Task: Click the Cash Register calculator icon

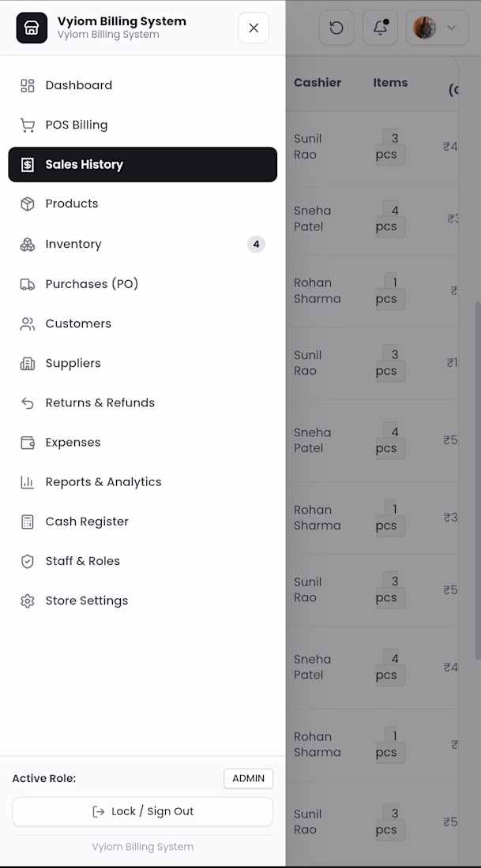Action: pyautogui.click(x=27, y=522)
